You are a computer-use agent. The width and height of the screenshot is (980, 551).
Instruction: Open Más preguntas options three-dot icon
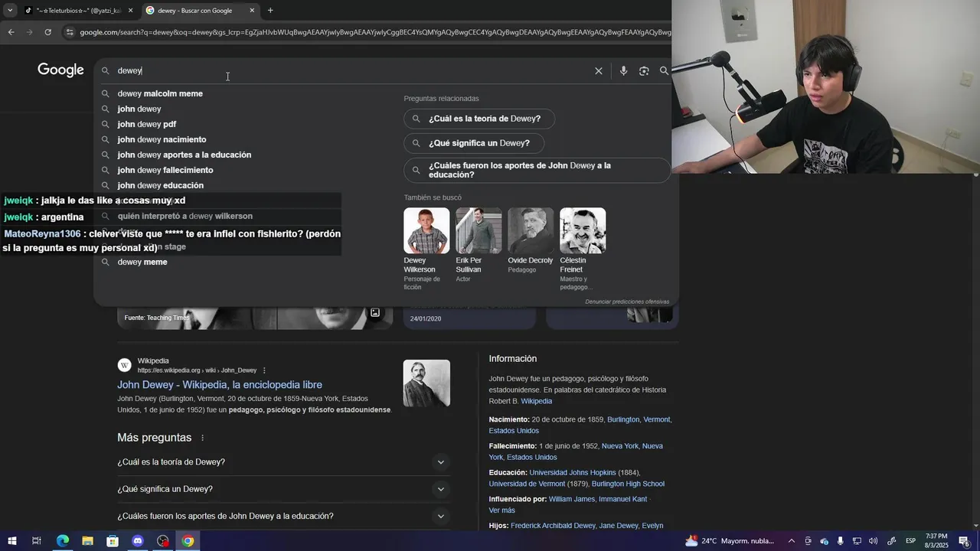tap(203, 438)
